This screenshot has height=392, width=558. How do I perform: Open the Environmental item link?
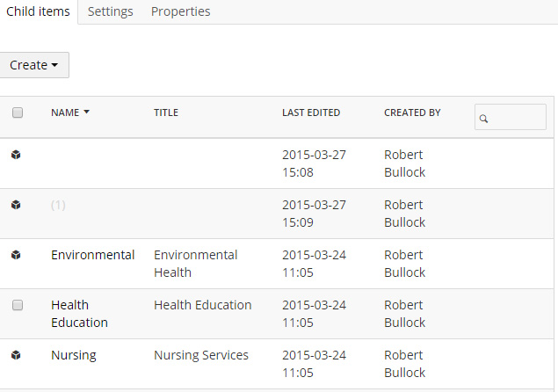tap(92, 255)
